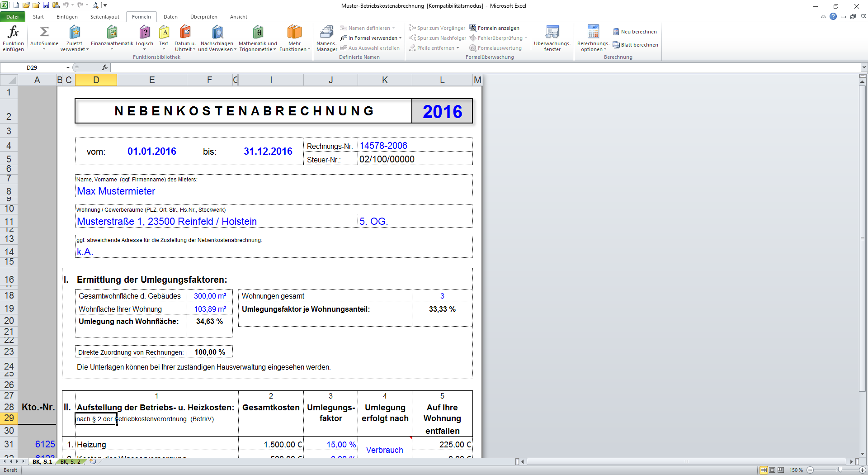Toggle Formeln anzeigen mode

click(x=494, y=28)
